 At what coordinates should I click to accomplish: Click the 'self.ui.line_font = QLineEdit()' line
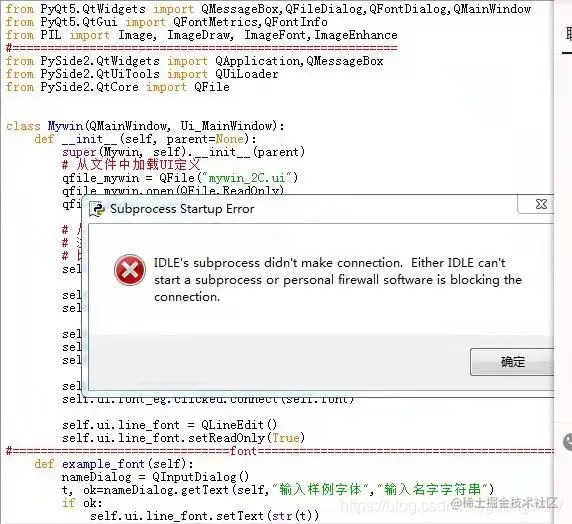[x=170, y=425]
